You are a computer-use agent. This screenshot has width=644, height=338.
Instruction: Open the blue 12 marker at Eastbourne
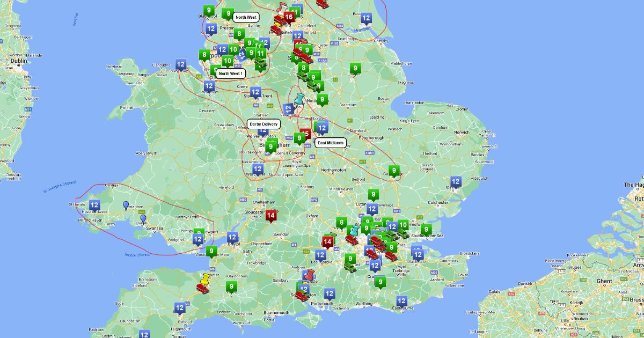tap(401, 302)
